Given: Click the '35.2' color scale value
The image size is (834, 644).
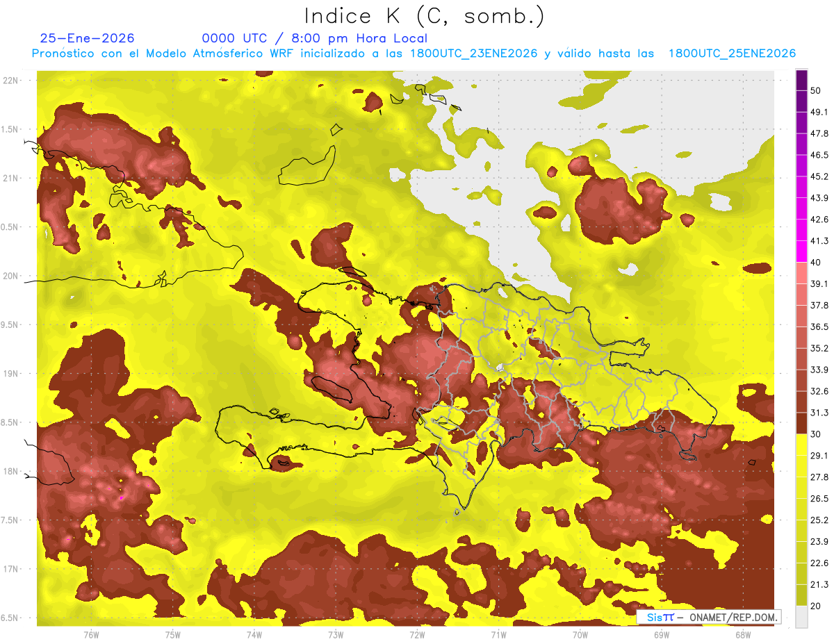Looking at the screenshot, I should (x=819, y=348).
